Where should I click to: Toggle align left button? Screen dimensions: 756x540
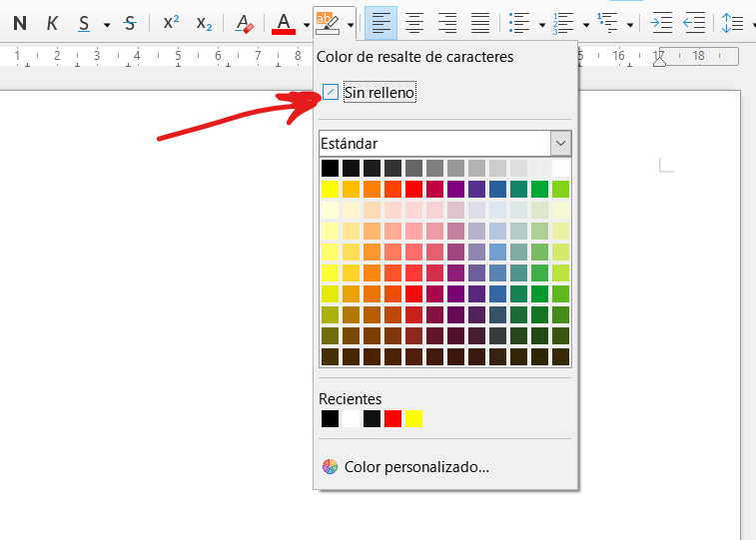click(x=379, y=22)
